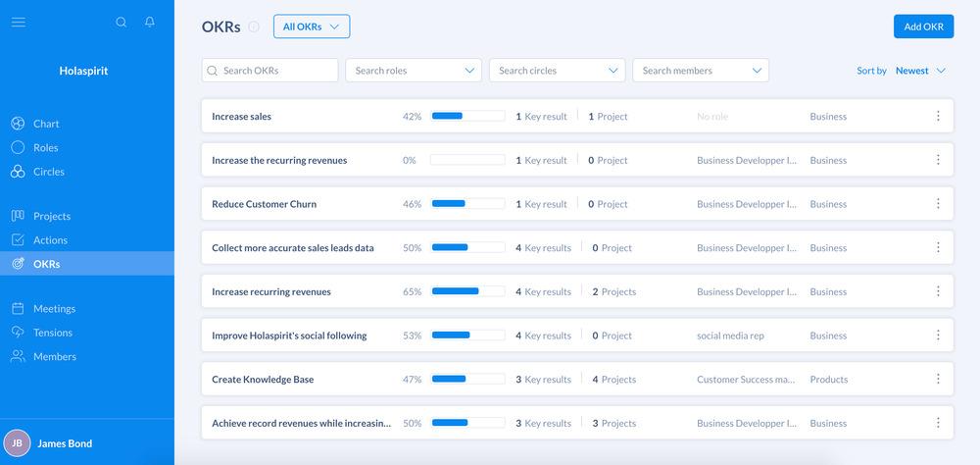Expand the Search members dropdown
The height and width of the screenshot is (465, 980).
701,70
